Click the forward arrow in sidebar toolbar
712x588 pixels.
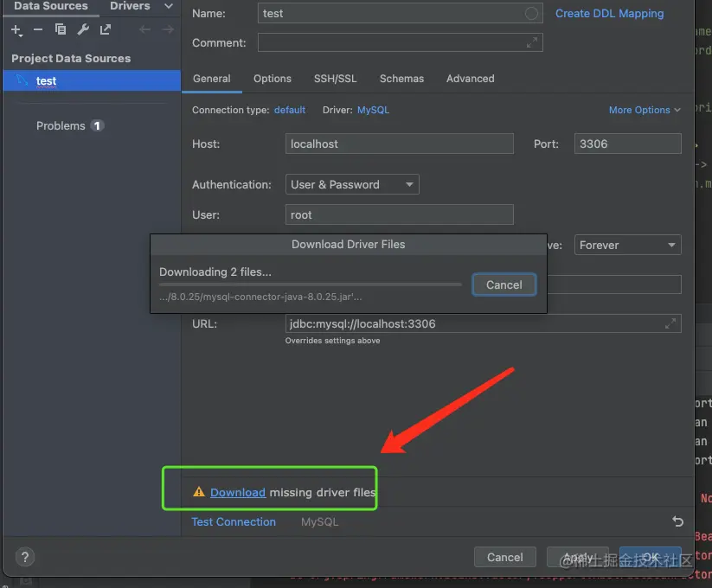pos(168,29)
